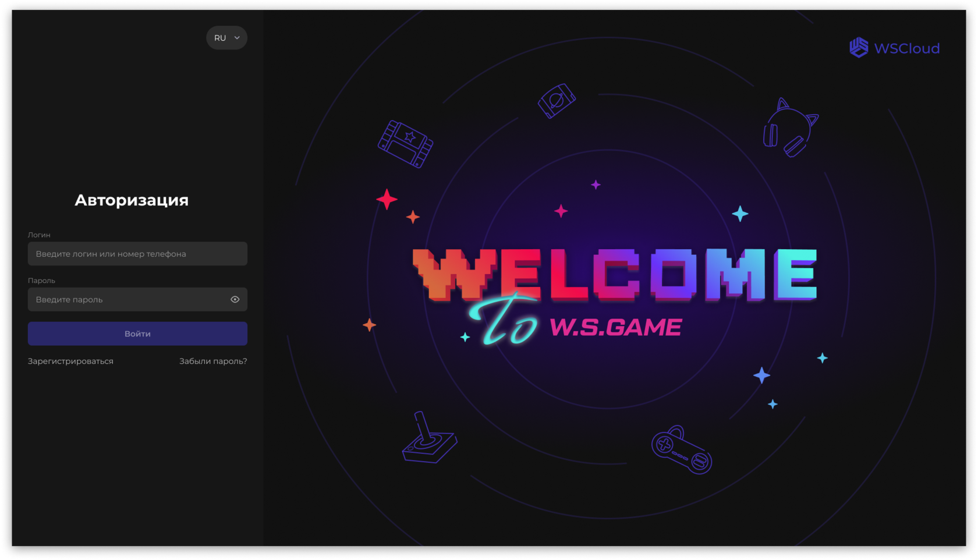Click the gamepad controller illustration
The width and height of the screenshot is (978, 560).
coord(682,450)
